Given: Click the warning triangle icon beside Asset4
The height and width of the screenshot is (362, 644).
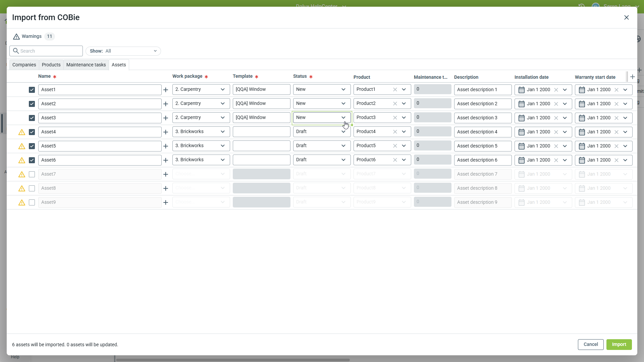Looking at the screenshot, I should [22, 132].
